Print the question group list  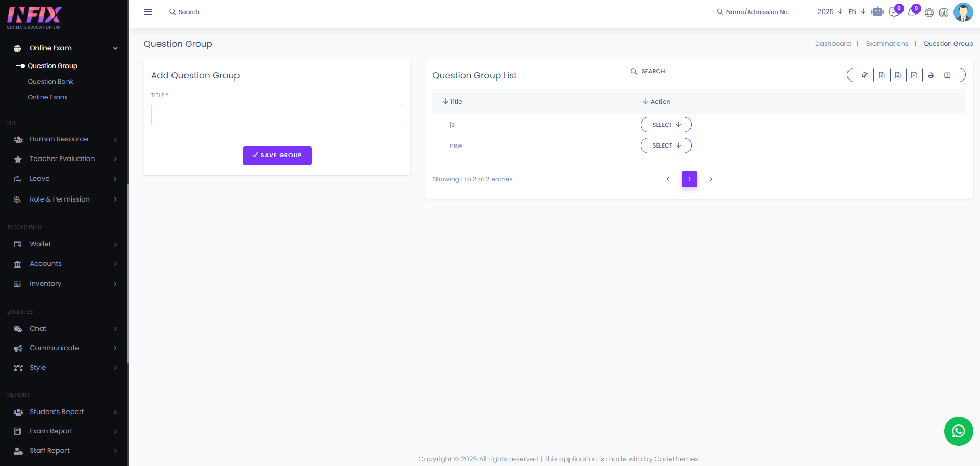point(931,75)
